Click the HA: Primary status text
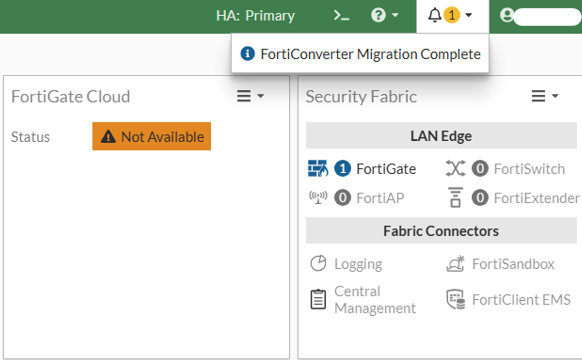 pos(255,16)
